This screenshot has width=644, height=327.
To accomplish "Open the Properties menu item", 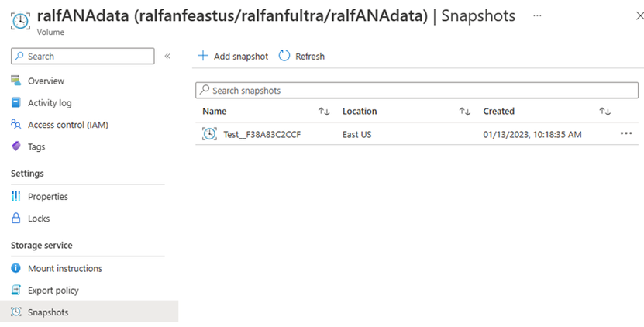I will point(48,197).
